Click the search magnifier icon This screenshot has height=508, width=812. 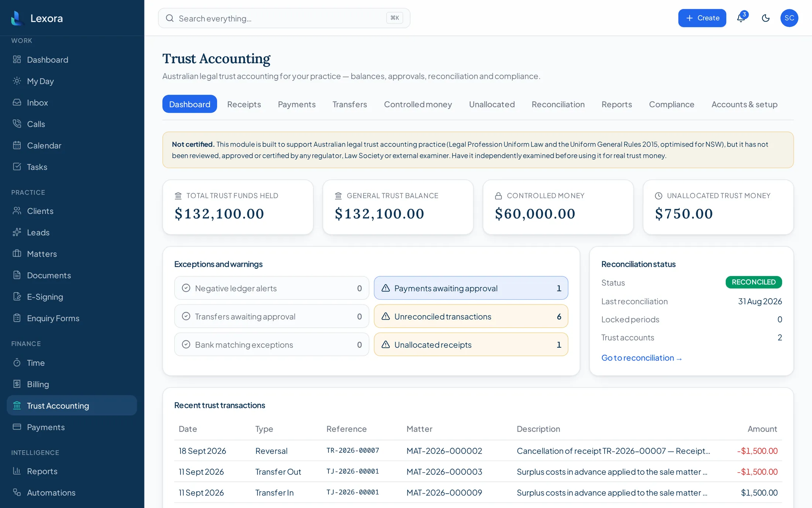coord(170,18)
